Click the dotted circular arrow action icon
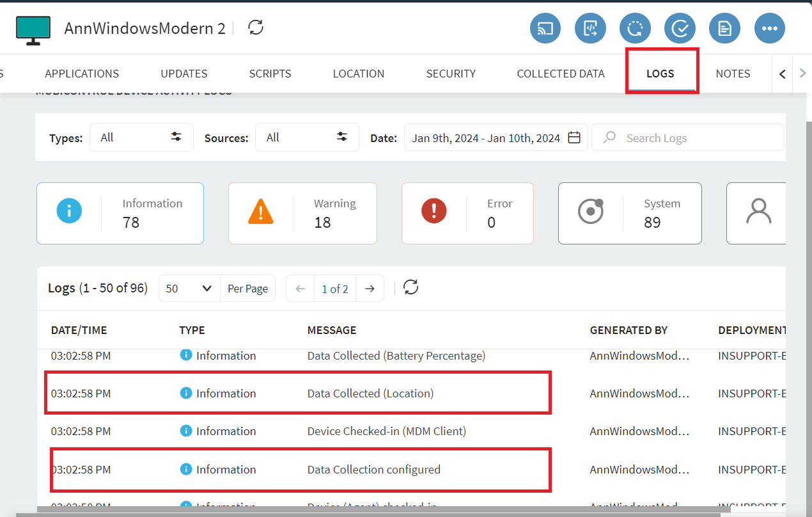 coord(635,28)
